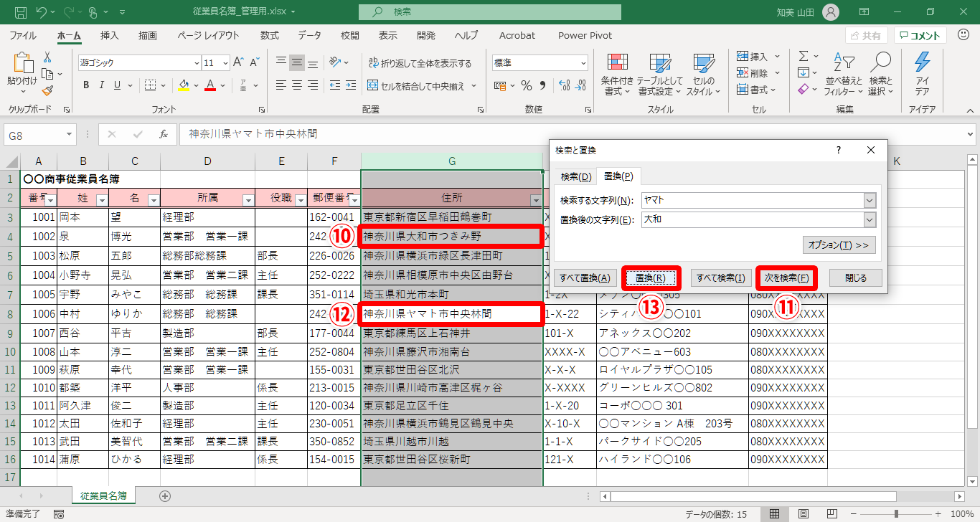This screenshot has height=522, width=980.
Task: Apply comma style number format
Action: tap(543, 85)
